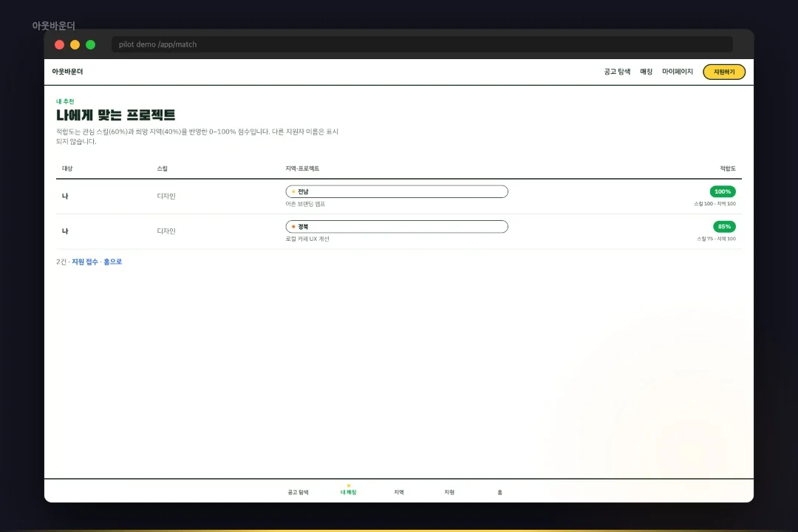Click the 로컬 카페 UX 개선 project name
Viewport: 798px width, 532px height.
tap(307, 239)
